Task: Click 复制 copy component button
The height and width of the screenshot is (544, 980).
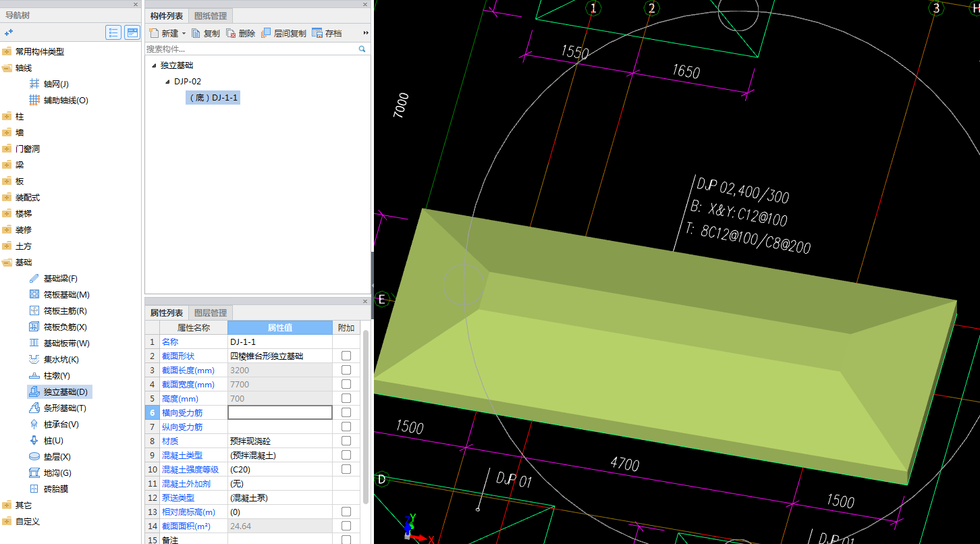Action: click(x=206, y=33)
